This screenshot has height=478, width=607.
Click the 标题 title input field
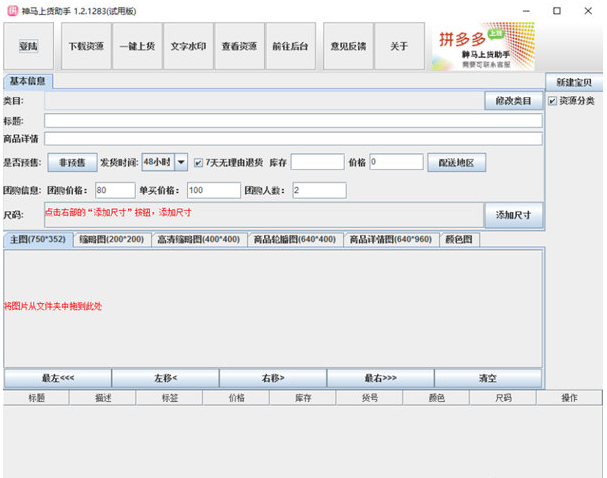[x=293, y=120]
